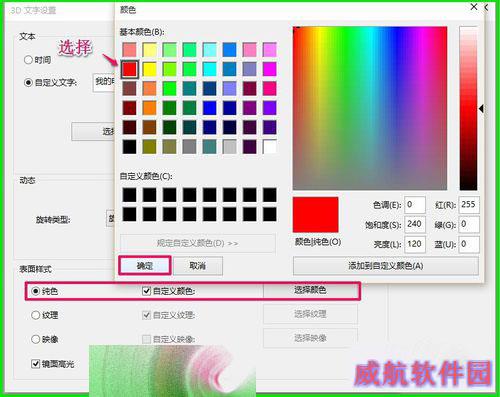Choose the pure blue basic color swatch
The image size is (500, 397).
(x=209, y=108)
